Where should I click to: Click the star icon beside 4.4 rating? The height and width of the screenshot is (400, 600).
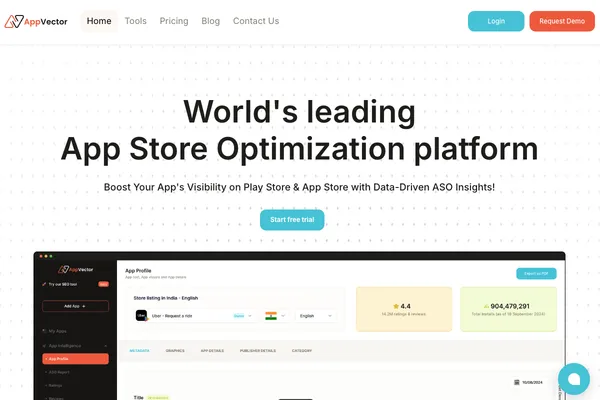coord(396,306)
